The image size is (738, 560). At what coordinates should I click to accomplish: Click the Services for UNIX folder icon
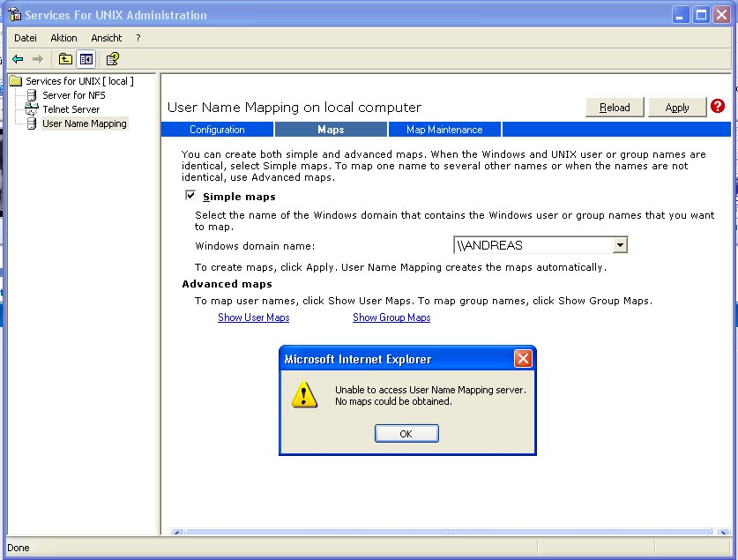(16, 81)
